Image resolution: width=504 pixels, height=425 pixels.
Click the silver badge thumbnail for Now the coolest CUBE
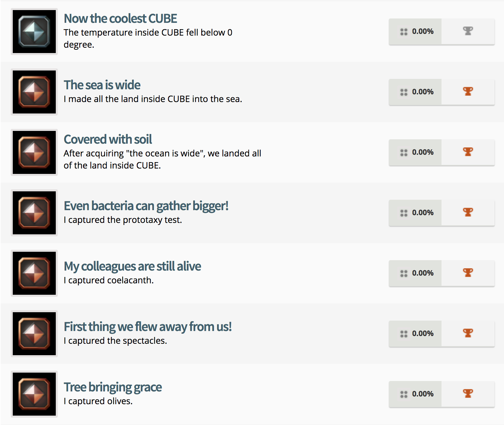[34, 32]
